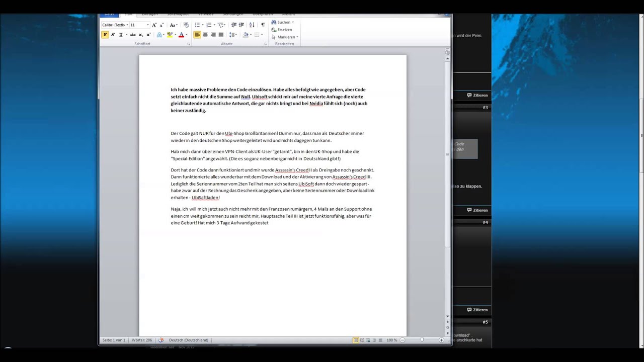
Task: Click the document vertical scrollbar down arrow
Action: 448,317
